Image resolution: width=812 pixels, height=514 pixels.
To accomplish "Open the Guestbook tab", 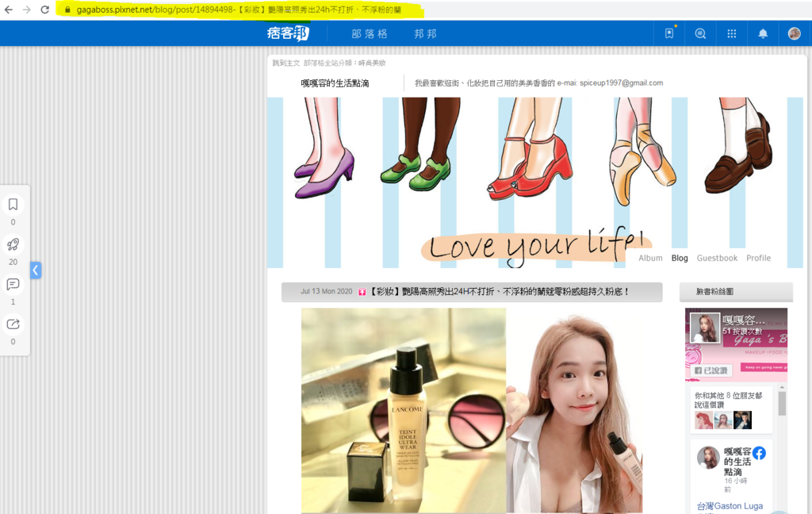I will 717,258.
